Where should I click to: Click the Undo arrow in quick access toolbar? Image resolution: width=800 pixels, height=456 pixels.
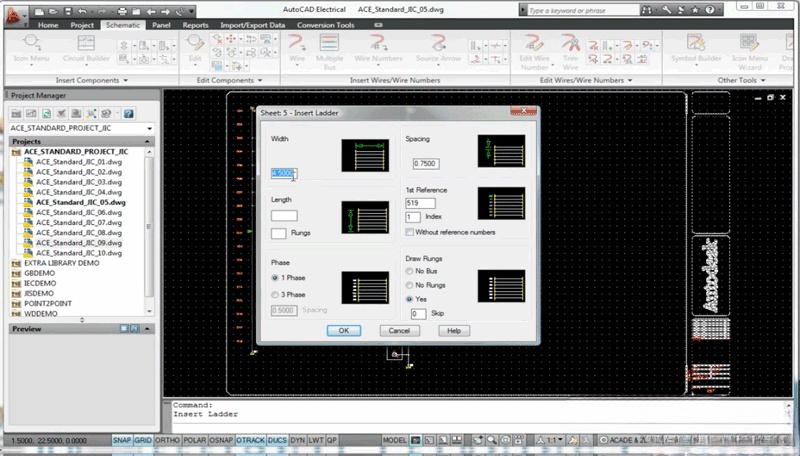[82, 11]
